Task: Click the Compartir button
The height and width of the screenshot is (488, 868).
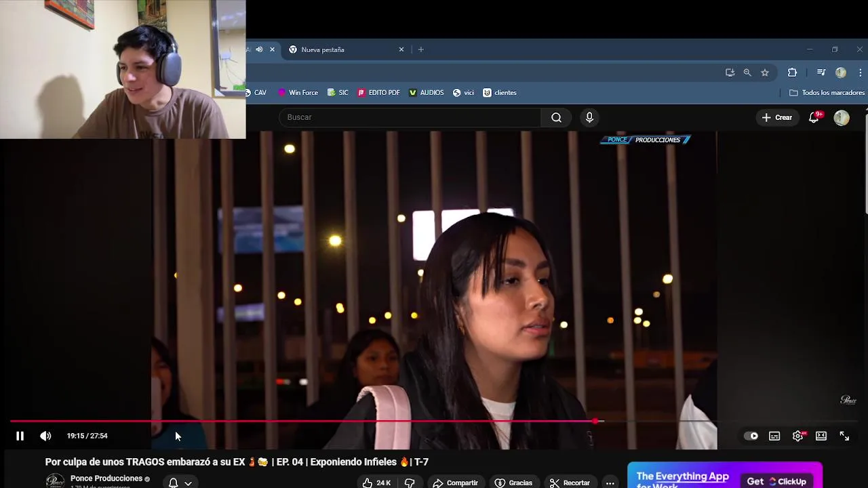Action: [456, 483]
